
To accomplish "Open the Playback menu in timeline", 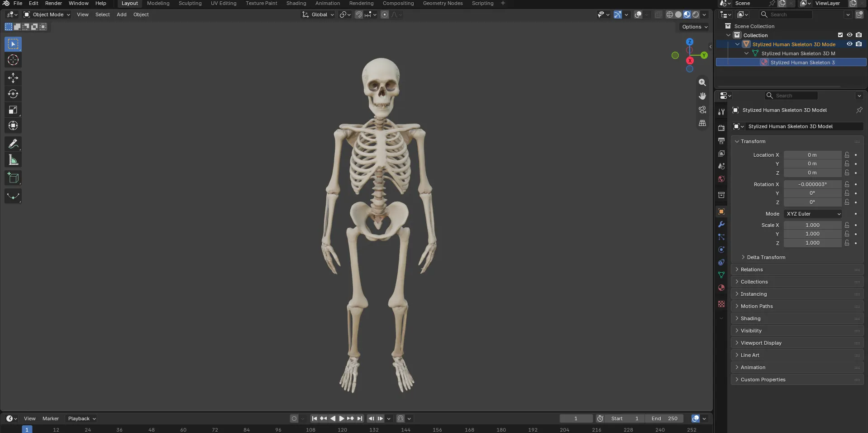I will (x=81, y=419).
